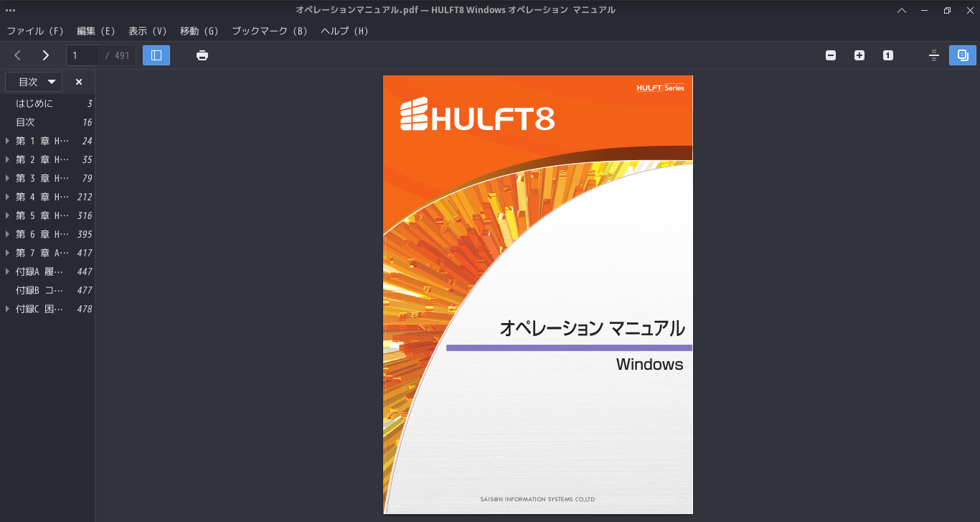
Task: Click the current page number field
Action: 83,55
